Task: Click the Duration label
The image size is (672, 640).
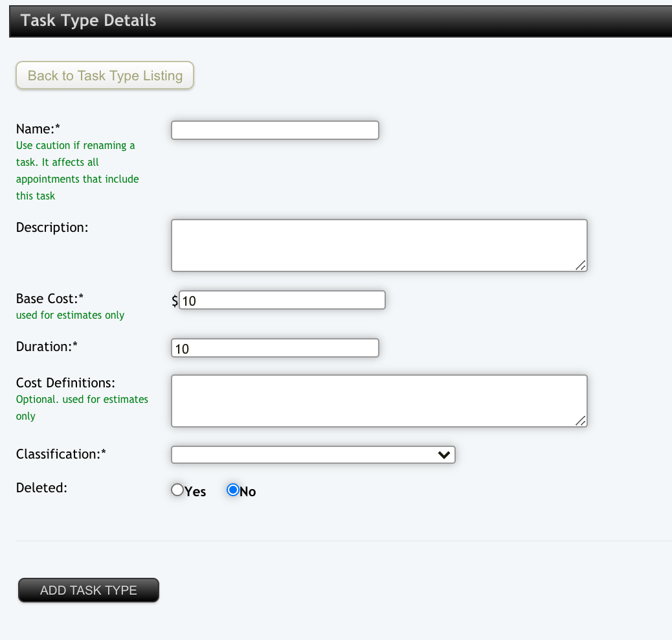Action: point(47,347)
